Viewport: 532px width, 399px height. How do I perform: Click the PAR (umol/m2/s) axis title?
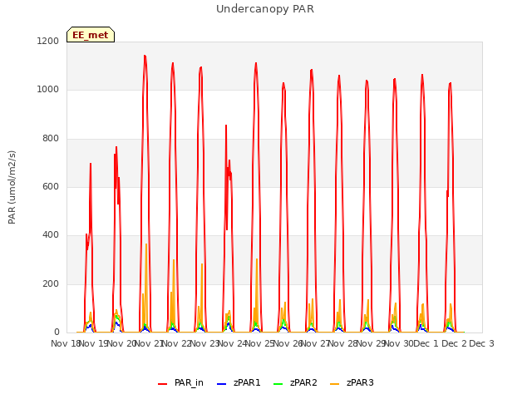pyautogui.click(x=12, y=187)
